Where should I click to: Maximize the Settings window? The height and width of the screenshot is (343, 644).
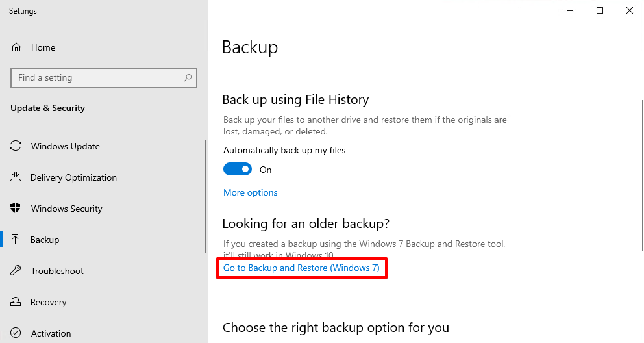tap(600, 10)
